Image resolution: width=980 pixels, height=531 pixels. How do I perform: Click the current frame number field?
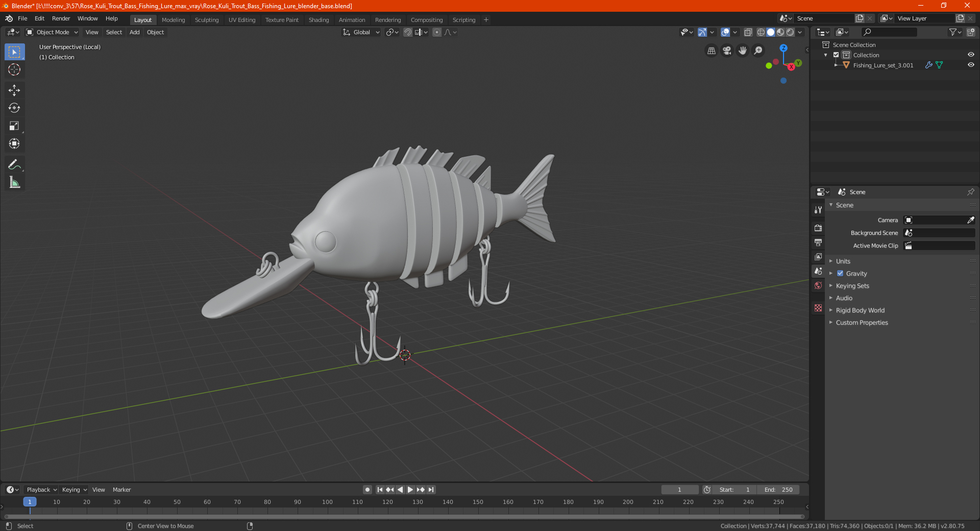(x=679, y=490)
